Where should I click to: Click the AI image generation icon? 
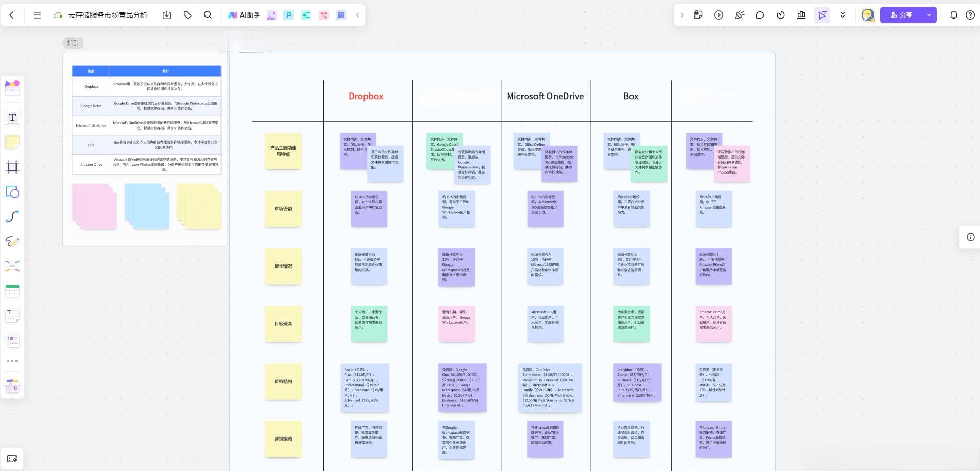[272, 15]
